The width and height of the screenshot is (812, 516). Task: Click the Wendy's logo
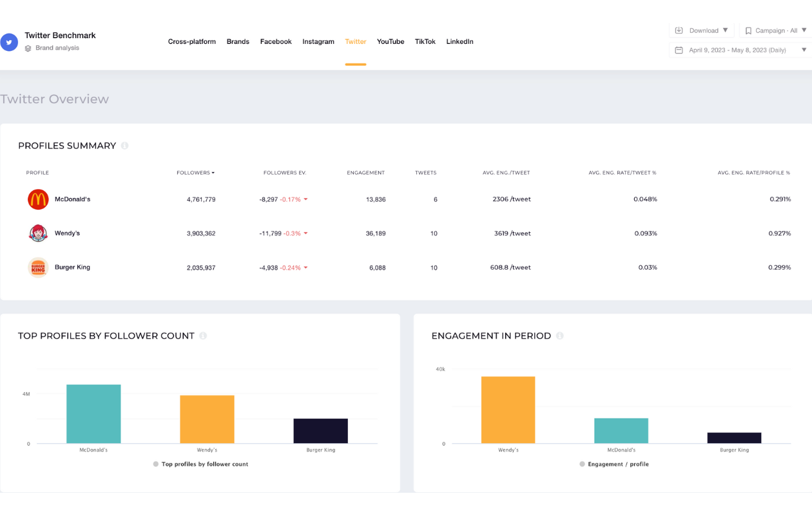click(38, 233)
